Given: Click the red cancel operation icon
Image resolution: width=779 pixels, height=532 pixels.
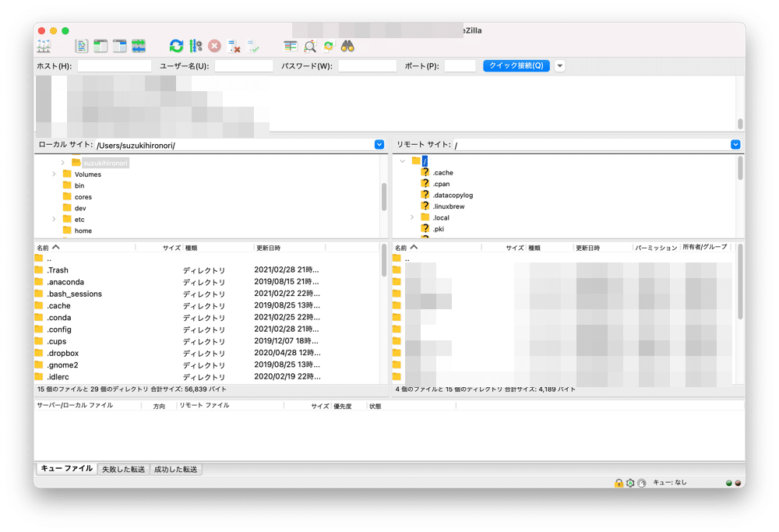Looking at the screenshot, I should click(x=214, y=46).
